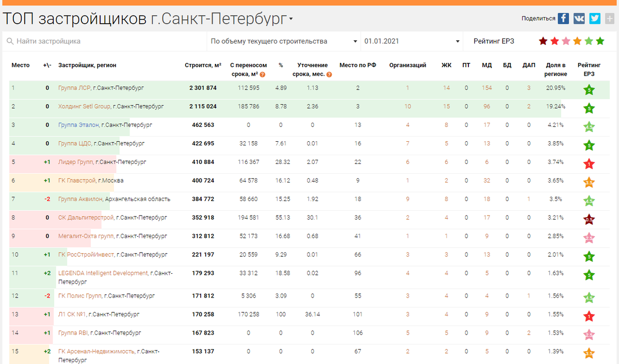Click ЕРЗ rating star of ГК РосСтройИнвест
Screen dimensions: 619x364
(x=589, y=257)
